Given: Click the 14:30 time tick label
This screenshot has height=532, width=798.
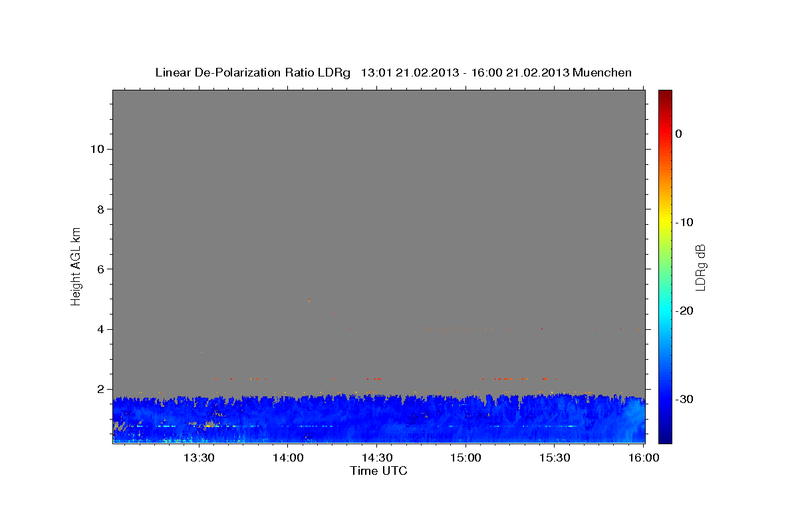Looking at the screenshot, I should (376, 458).
